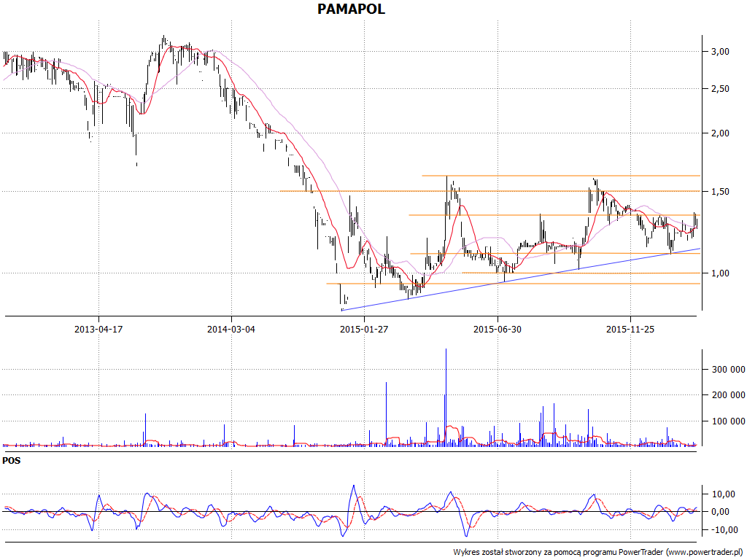
Task: Select the 200 000 volume axis label
Action: pos(728,395)
